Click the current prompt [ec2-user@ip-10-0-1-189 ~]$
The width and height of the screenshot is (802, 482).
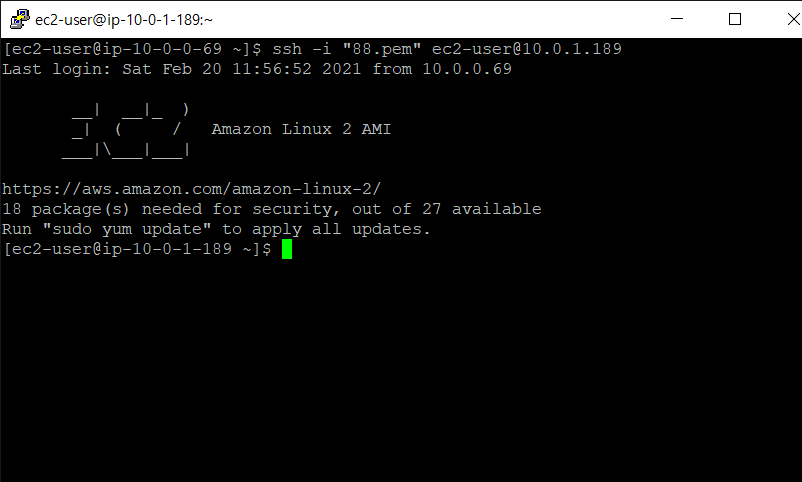[137, 249]
